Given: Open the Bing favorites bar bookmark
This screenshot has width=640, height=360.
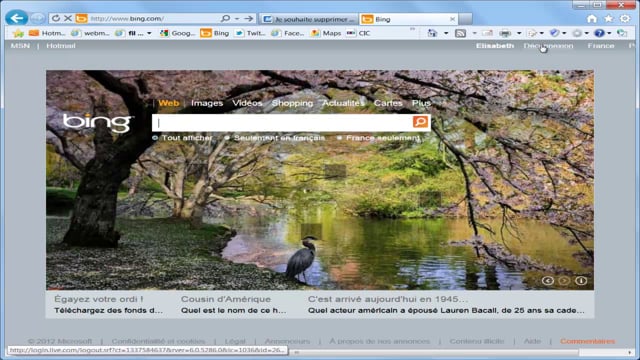Looking at the screenshot, I should pyautogui.click(x=215, y=33).
